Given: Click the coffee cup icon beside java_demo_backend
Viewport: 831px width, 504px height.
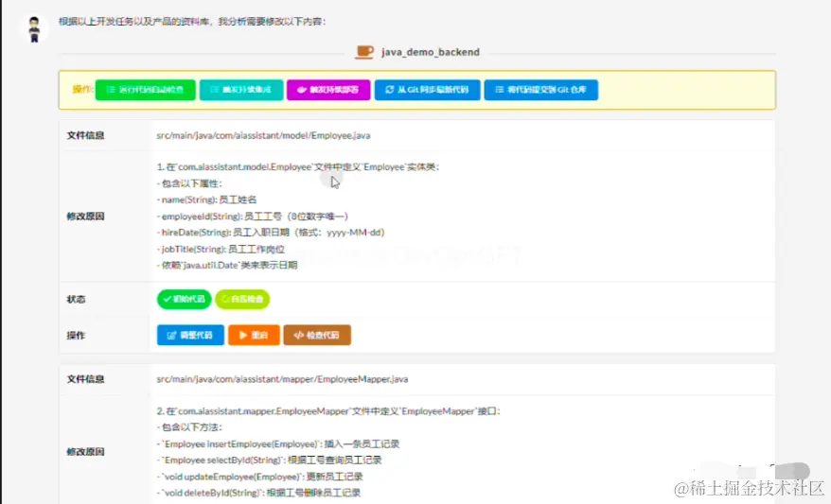Looking at the screenshot, I should [364, 52].
